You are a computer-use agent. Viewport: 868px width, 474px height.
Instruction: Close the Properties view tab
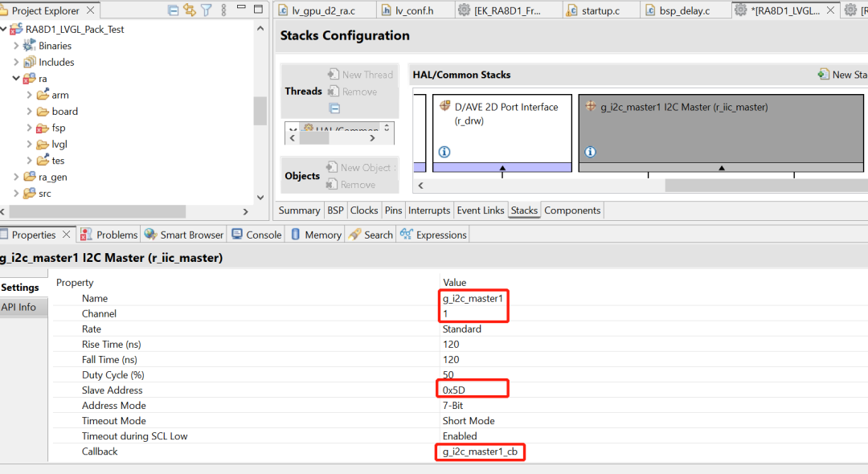67,235
